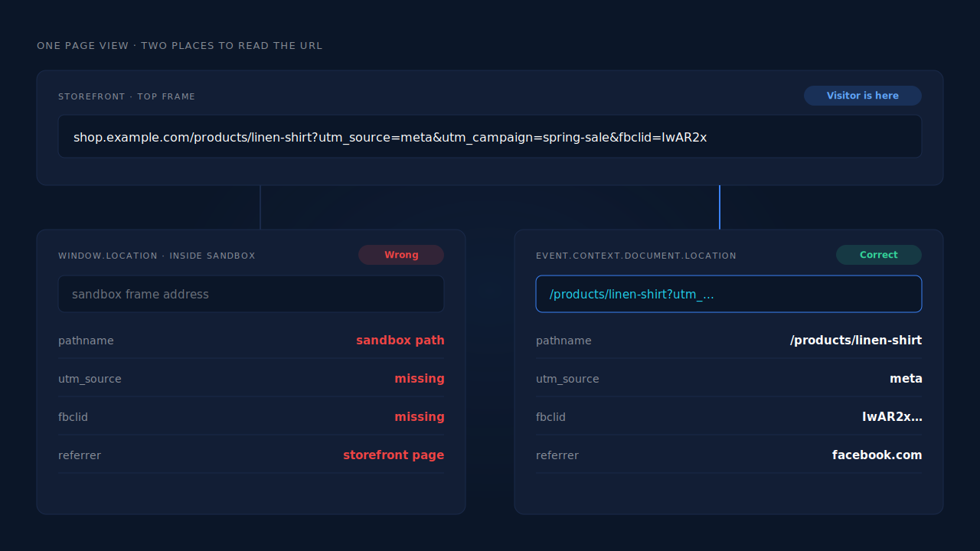The height and width of the screenshot is (551, 980).
Task: Click the 'pathname' label in the sandbox card
Action: tap(86, 341)
